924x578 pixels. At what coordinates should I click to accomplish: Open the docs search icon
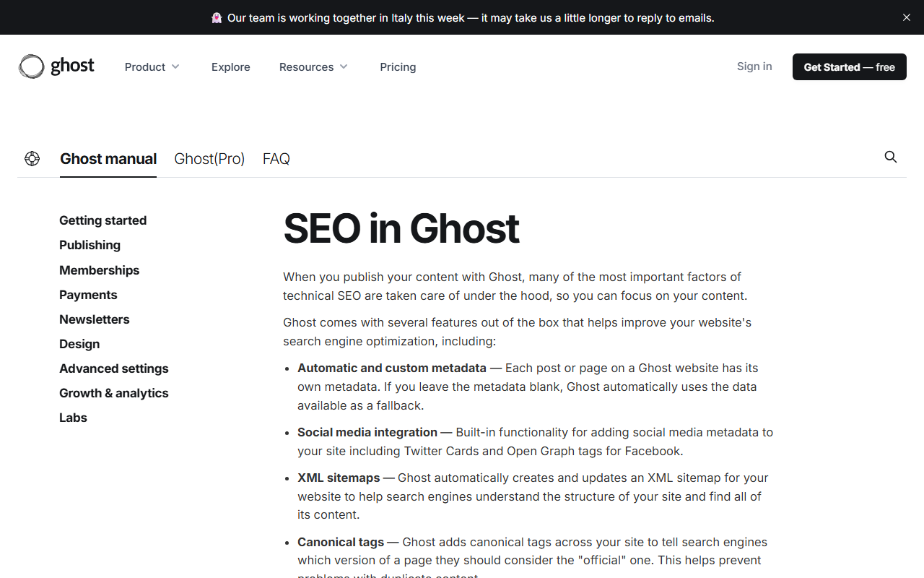[891, 157]
